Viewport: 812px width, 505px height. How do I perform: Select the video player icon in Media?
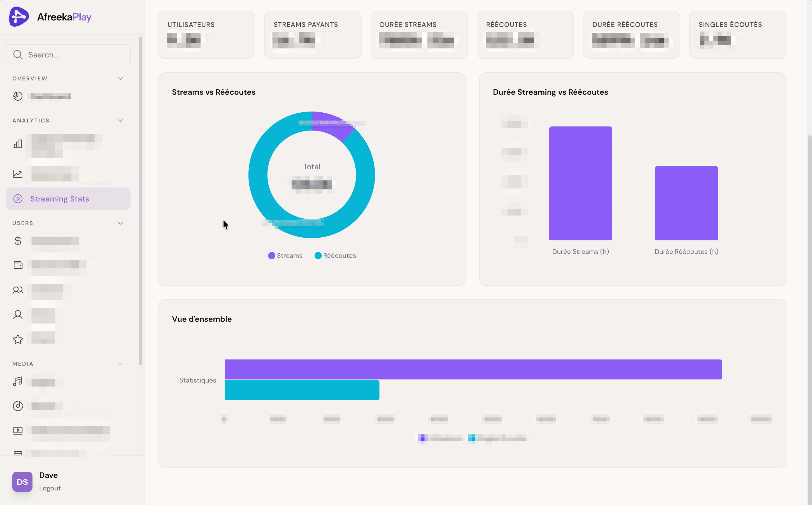(18, 430)
